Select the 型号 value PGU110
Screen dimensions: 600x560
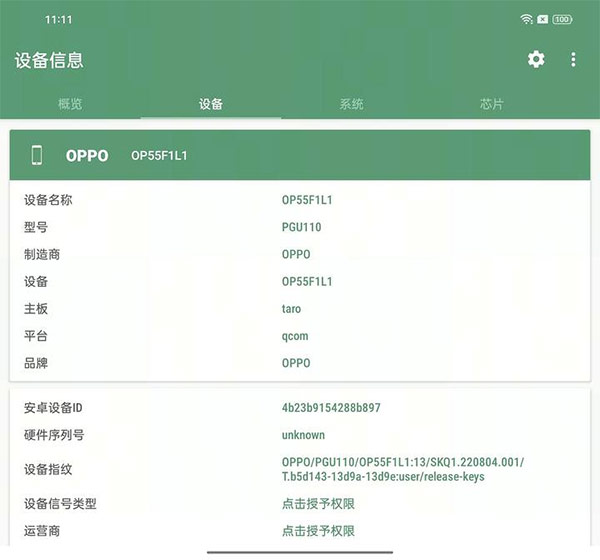click(x=301, y=227)
